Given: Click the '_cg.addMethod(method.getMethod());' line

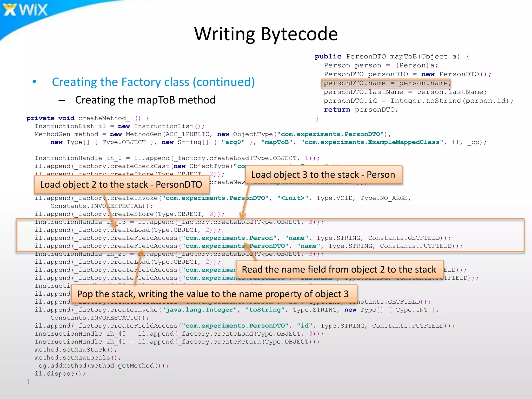Looking at the screenshot, I should pyautogui.click(x=102, y=366).
